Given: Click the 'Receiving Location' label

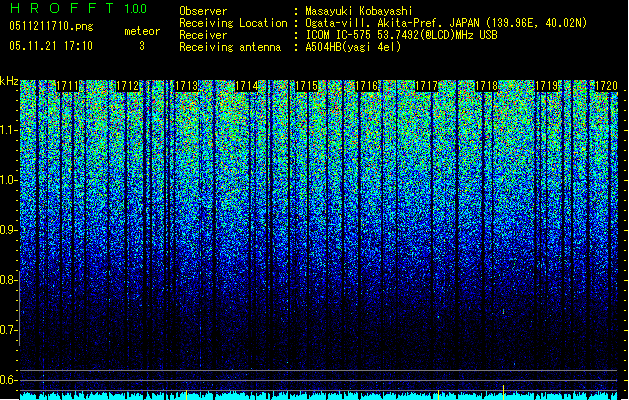Looking at the screenshot, I should [233, 23].
